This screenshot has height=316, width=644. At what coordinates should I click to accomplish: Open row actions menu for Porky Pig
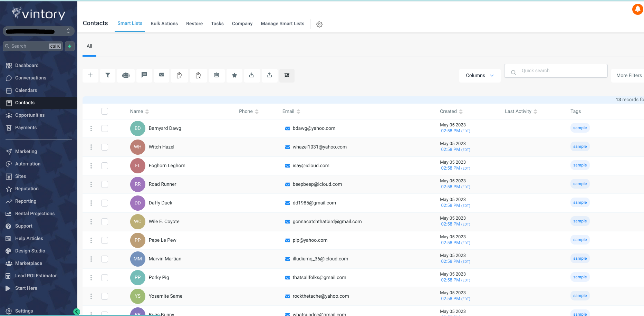91,278
